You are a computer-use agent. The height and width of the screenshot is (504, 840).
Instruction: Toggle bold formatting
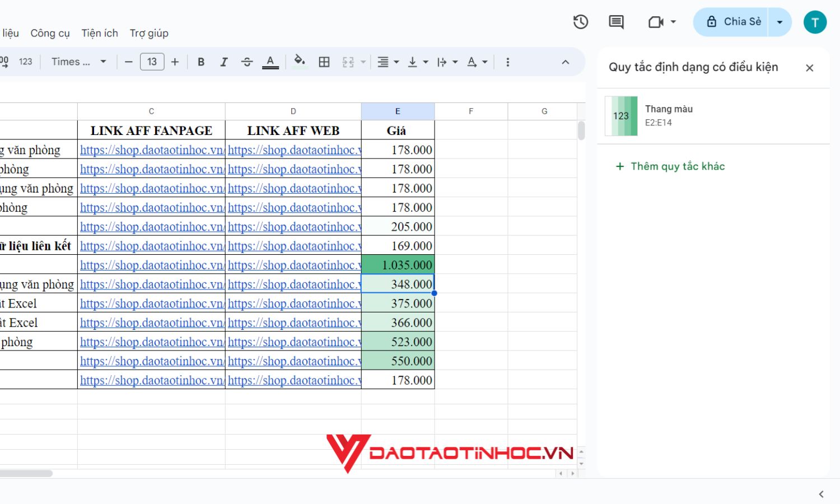[201, 62]
